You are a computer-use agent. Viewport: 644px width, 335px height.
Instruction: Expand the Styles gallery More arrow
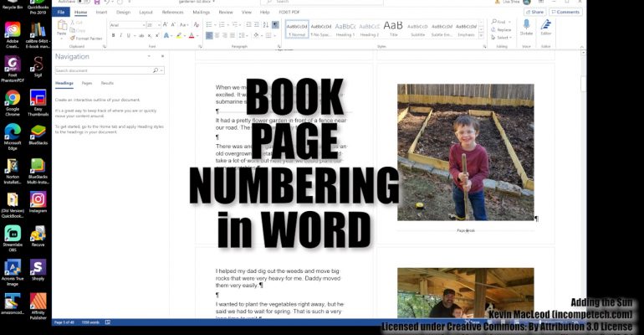(482, 37)
